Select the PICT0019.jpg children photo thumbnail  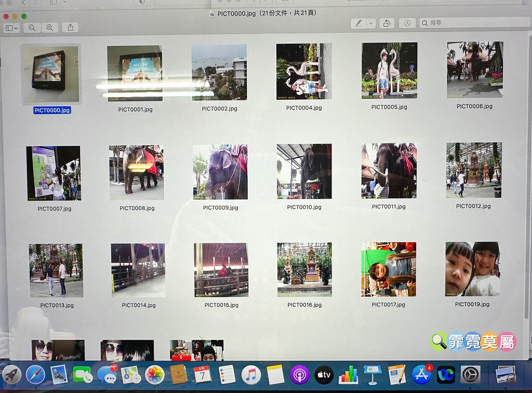tap(472, 269)
